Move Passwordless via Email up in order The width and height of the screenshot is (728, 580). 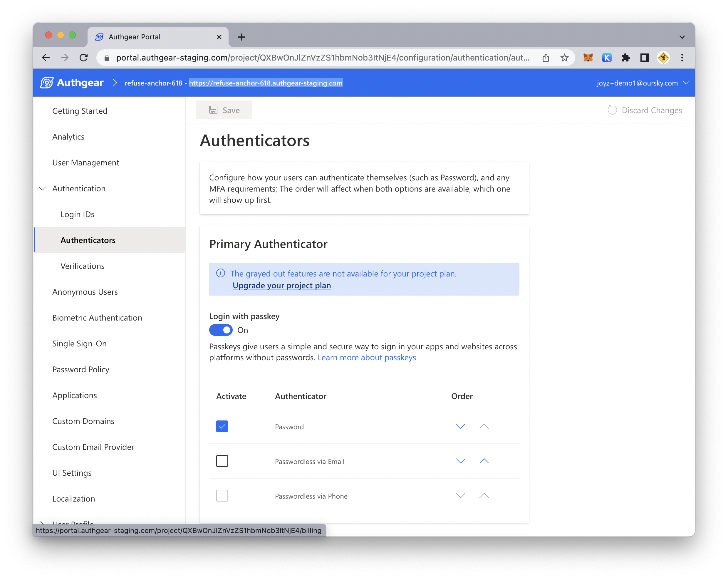point(484,461)
